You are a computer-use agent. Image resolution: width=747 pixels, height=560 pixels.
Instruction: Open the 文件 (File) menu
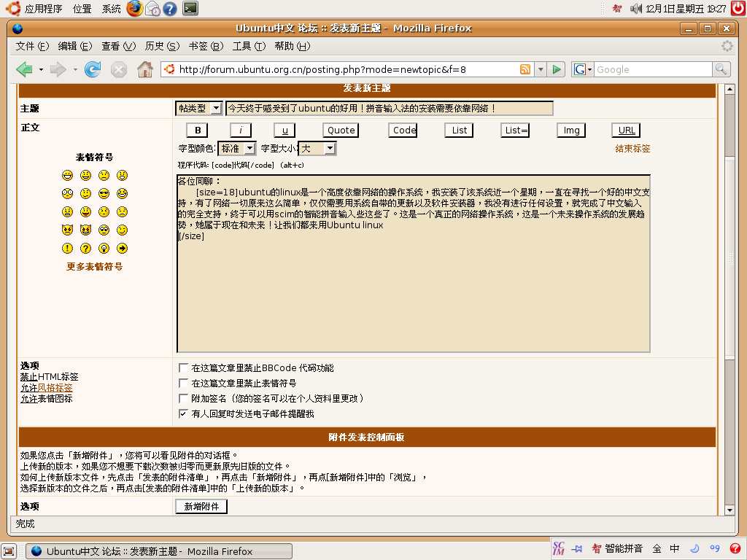click(x=32, y=46)
